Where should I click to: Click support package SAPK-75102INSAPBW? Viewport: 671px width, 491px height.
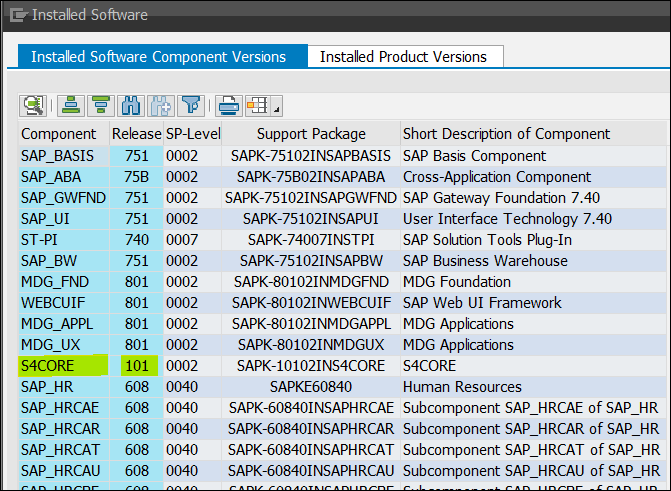click(311, 261)
